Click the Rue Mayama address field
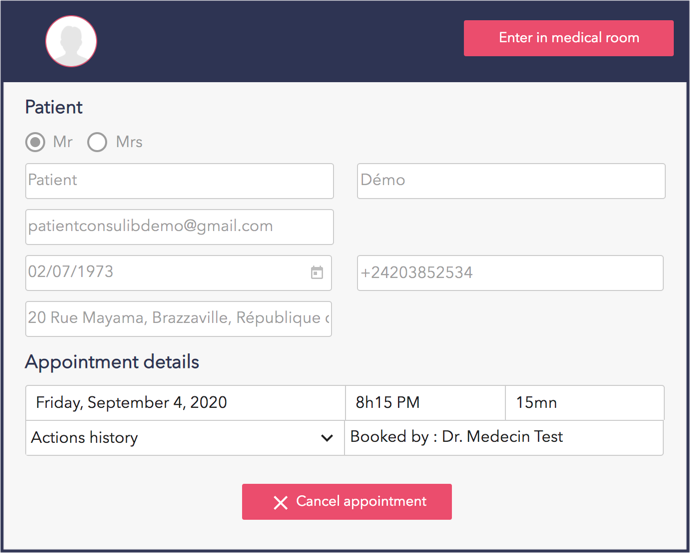Viewport: 690px width, 553px height. click(178, 319)
